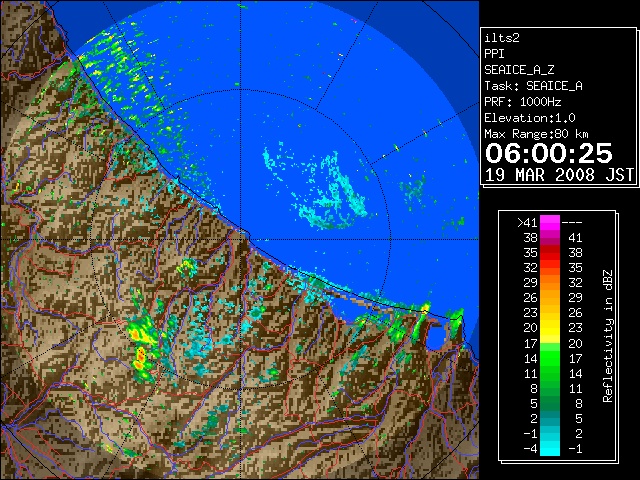The height and width of the screenshot is (480, 640).
Task: Click the green 11-14 dBZ legend swatch
Action: point(550,373)
